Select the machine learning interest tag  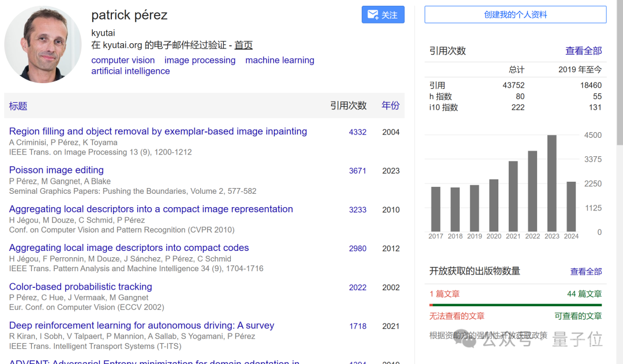pyautogui.click(x=280, y=60)
